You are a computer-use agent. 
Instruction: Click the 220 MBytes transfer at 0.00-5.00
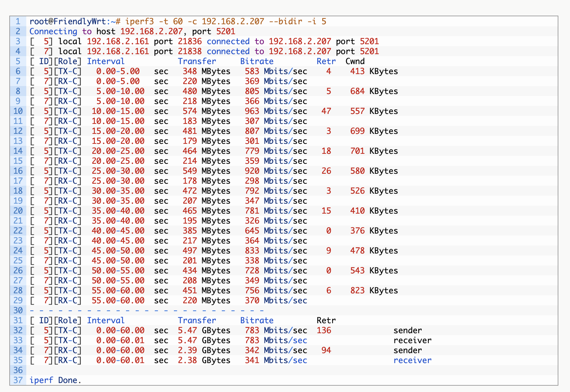[207, 81]
